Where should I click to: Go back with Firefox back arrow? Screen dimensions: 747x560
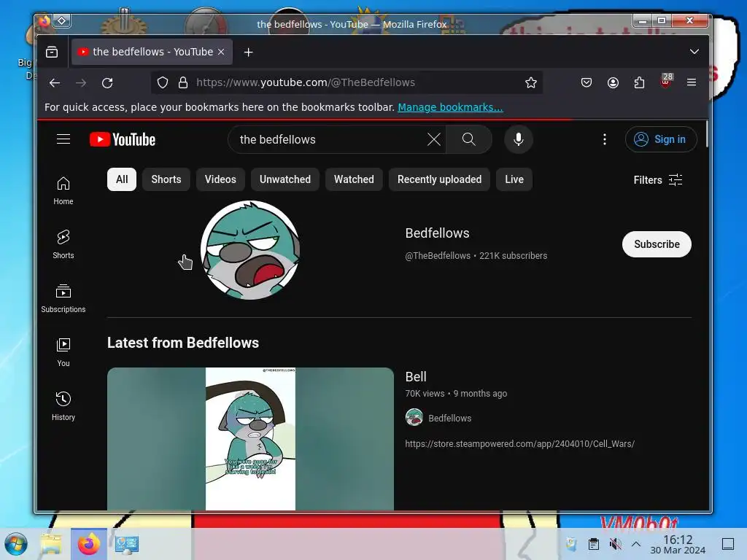coord(55,83)
